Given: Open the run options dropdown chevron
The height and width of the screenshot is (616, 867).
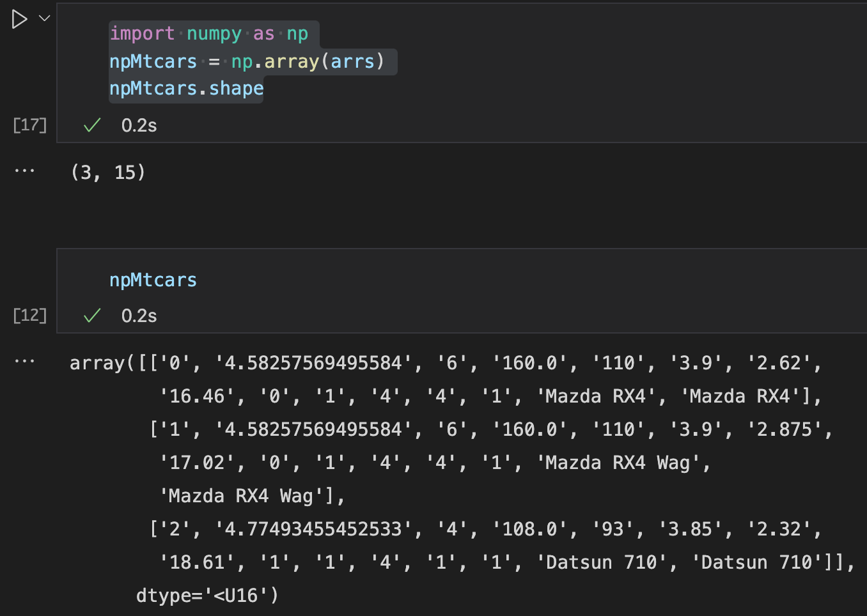Looking at the screenshot, I should point(44,18).
